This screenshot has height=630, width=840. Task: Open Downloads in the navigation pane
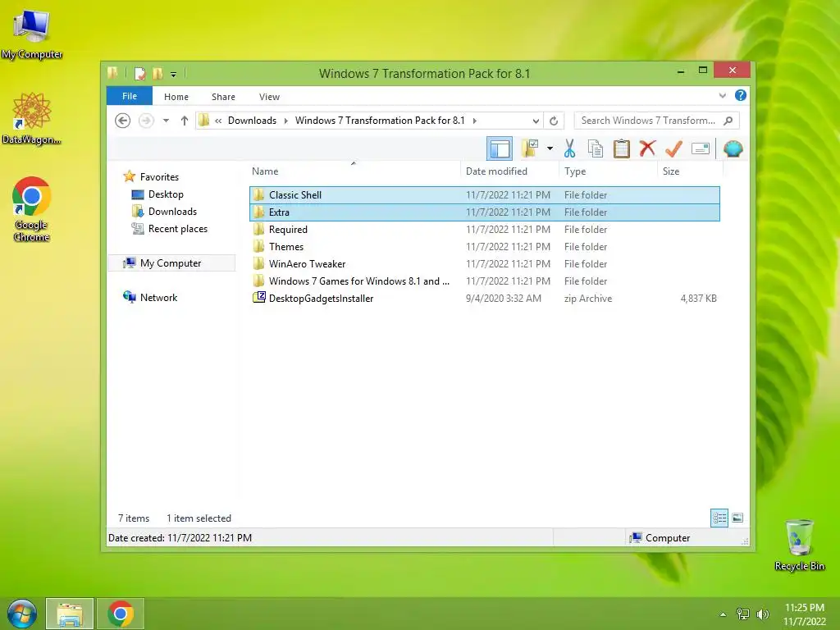[x=164, y=211]
